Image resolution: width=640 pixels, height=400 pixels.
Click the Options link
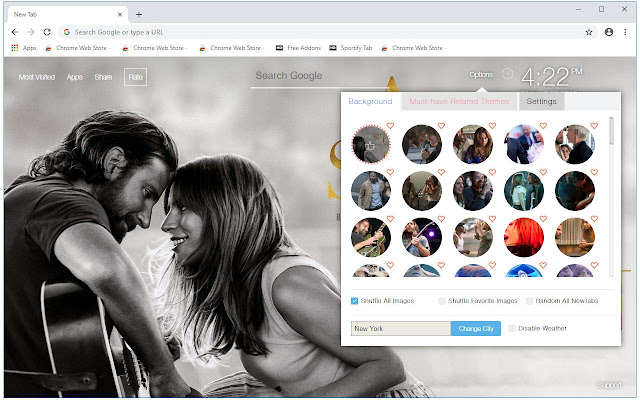481,75
